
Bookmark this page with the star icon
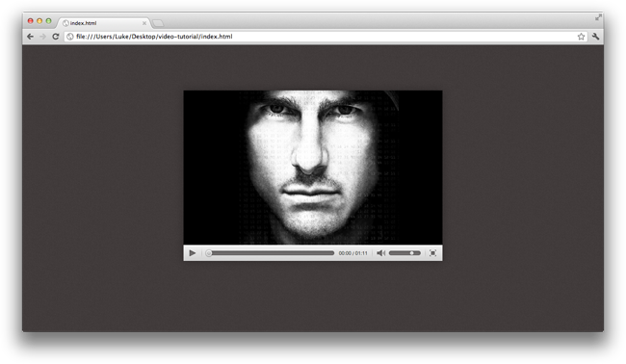point(581,37)
